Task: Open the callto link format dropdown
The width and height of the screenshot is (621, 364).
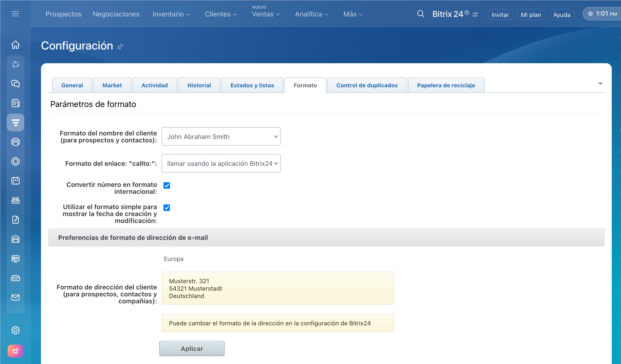Action: [221, 163]
